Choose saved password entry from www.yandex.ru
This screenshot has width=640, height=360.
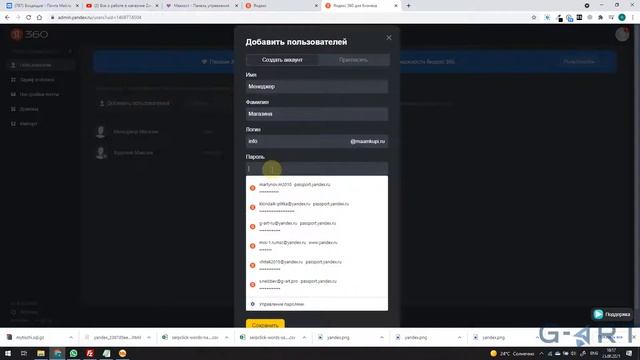click(317, 246)
